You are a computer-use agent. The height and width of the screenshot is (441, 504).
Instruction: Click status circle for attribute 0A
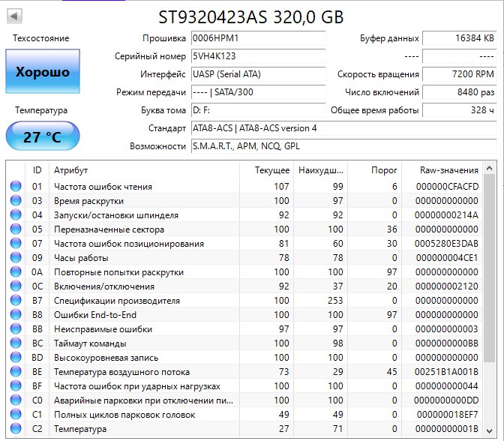click(x=16, y=272)
